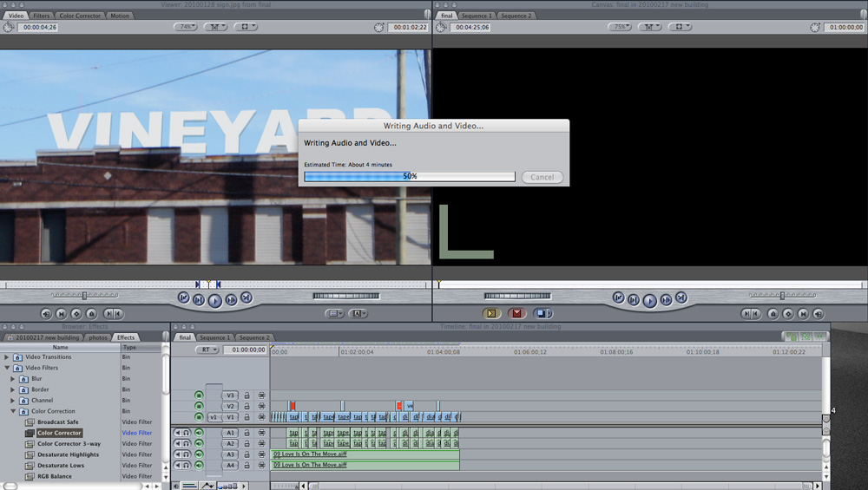Toggle A3 track audible control
Screen dimensions: 868x490
coord(199,454)
